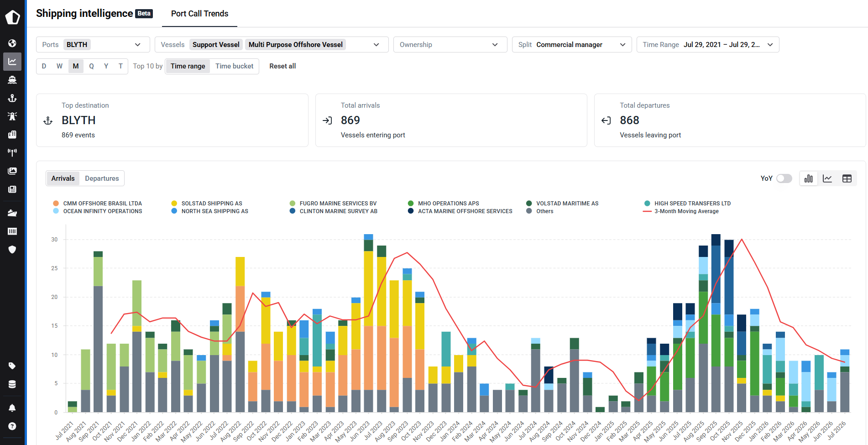Click the anchor icon beside BLYTH destination
Image resolution: width=868 pixels, height=445 pixels.
[48, 120]
